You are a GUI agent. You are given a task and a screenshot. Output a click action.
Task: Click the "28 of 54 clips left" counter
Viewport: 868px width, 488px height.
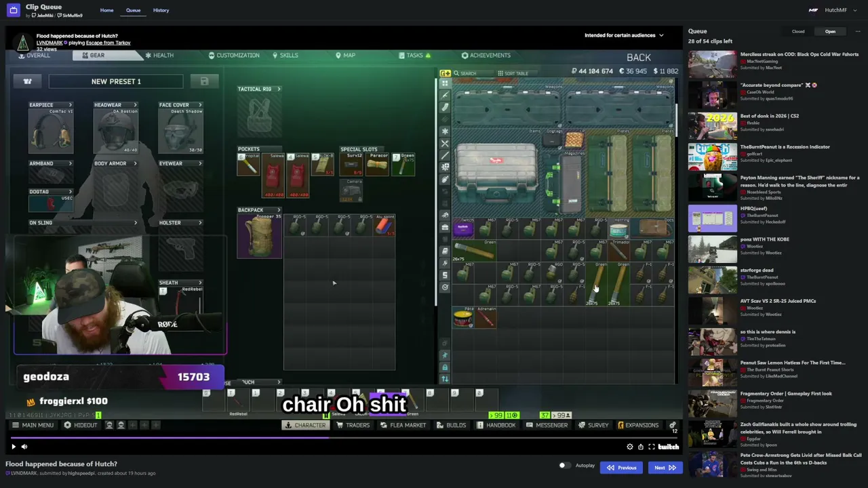[710, 41]
